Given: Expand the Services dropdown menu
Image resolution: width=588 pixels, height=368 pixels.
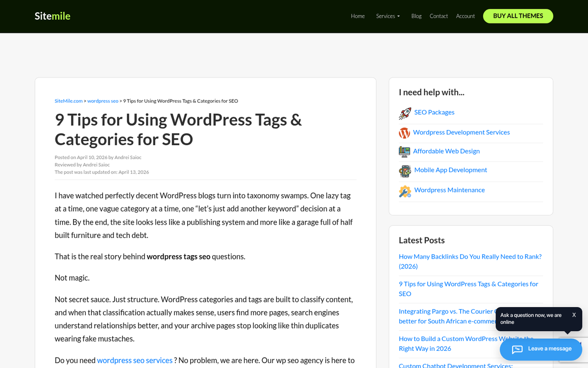Looking at the screenshot, I should 388,16.
